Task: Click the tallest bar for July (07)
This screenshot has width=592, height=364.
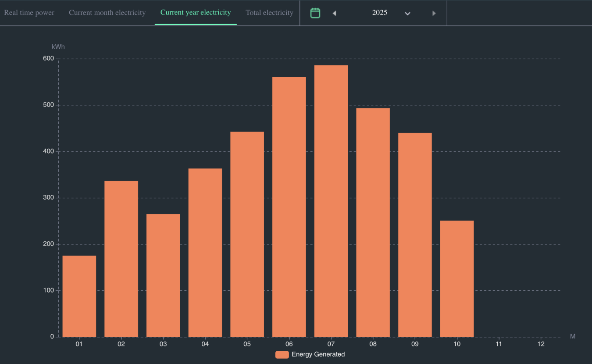Action: pyautogui.click(x=331, y=201)
